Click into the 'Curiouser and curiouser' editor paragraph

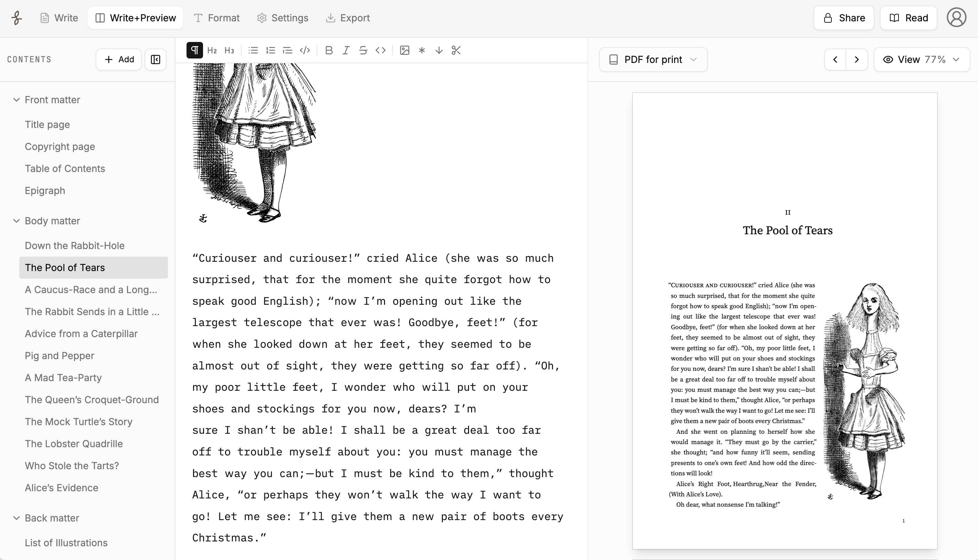coord(378,398)
